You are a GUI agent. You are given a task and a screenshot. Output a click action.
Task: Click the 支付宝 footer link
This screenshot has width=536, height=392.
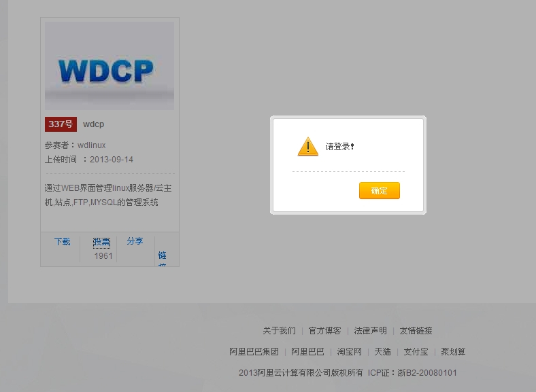(416, 352)
